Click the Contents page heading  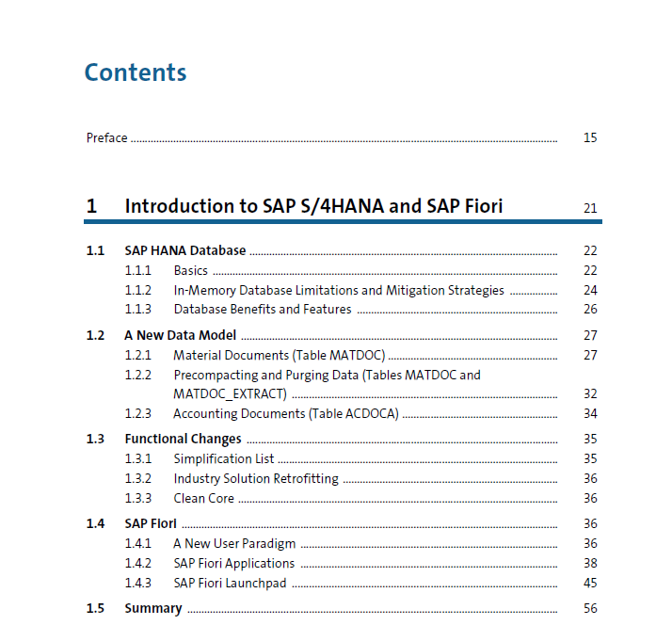pos(136,72)
